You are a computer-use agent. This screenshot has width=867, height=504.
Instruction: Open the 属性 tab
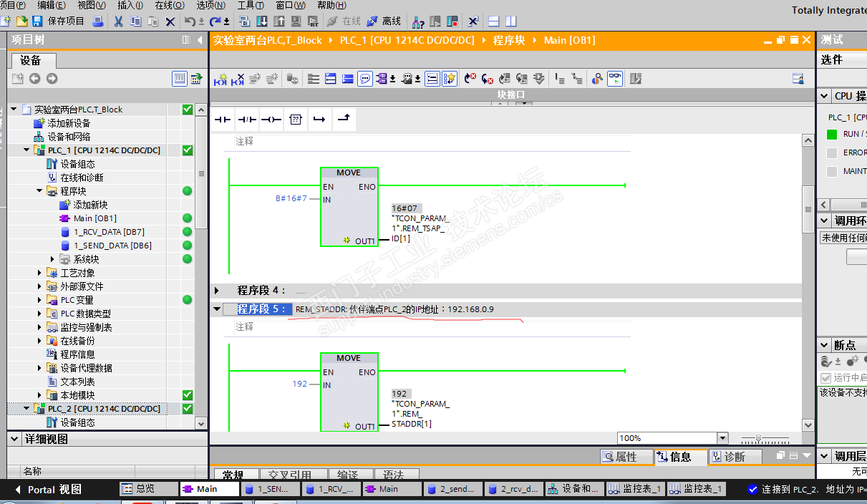626,457
